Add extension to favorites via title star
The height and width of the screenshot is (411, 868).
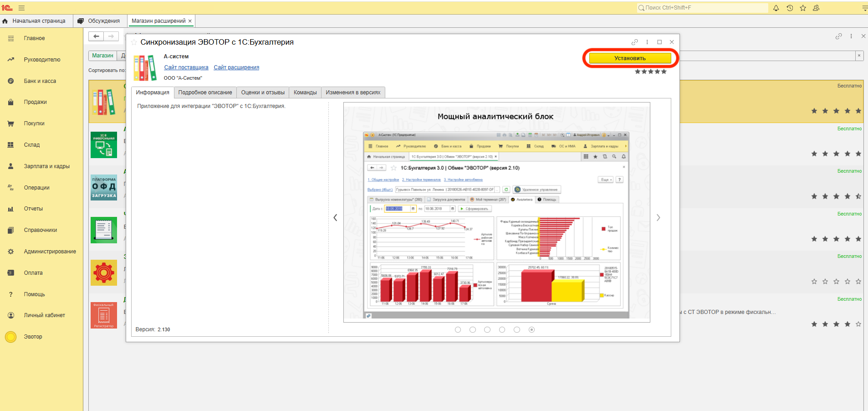coord(134,42)
